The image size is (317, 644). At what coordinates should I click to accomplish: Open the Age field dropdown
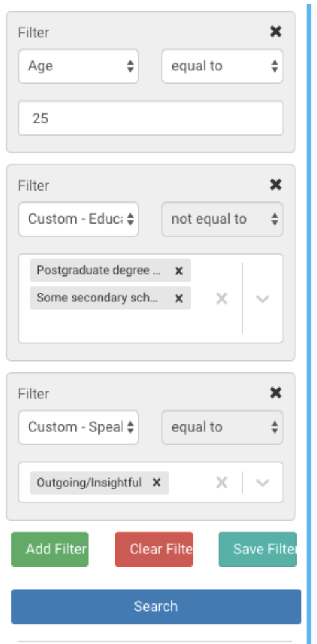click(79, 66)
